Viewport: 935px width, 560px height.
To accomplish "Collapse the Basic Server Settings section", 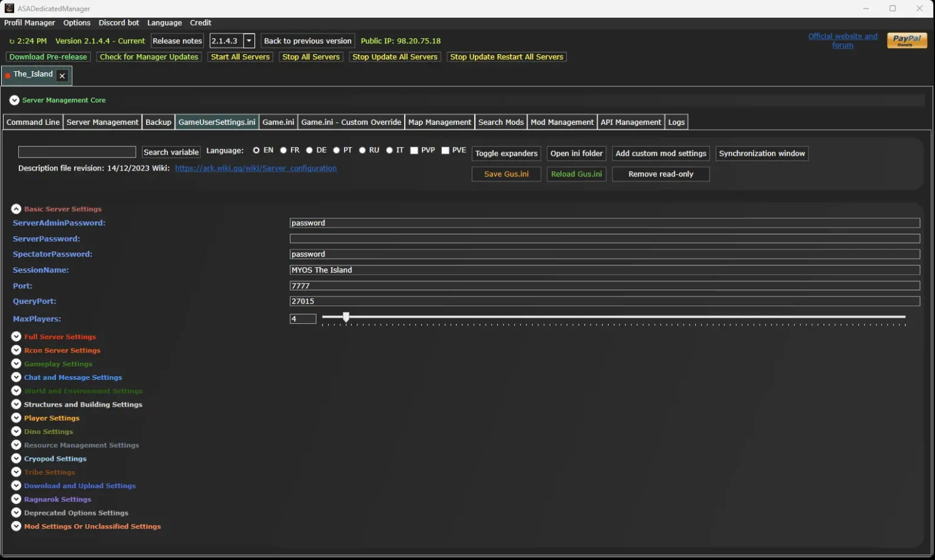I will pos(16,209).
